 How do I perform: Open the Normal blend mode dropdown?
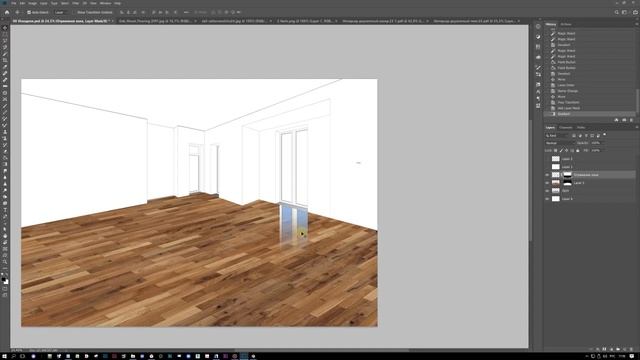[560, 143]
